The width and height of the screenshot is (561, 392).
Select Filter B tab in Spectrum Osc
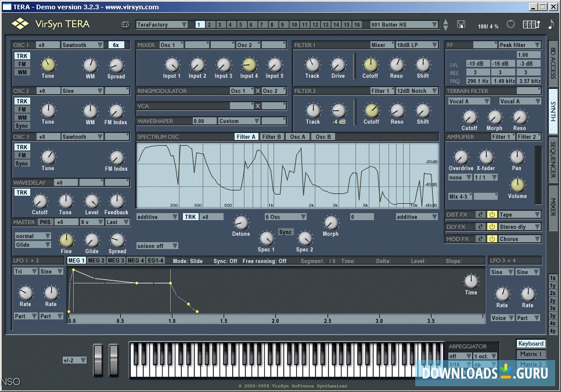[x=272, y=137]
